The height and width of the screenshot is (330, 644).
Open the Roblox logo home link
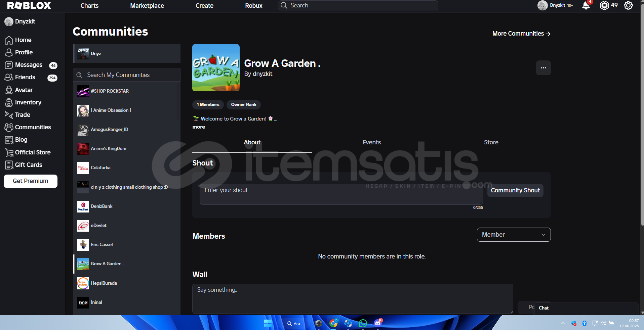coord(29,5)
